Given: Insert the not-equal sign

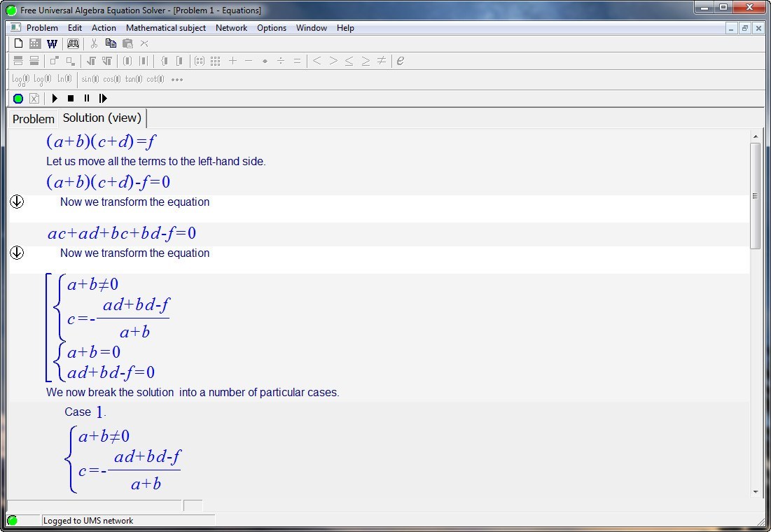Looking at the screenshot, I should coord(382,61).
